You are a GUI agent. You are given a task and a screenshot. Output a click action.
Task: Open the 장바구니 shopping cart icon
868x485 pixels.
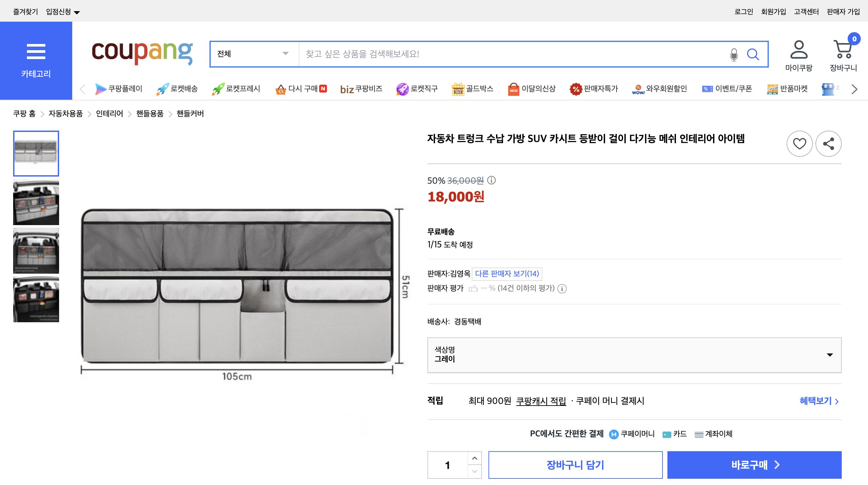click(x=843, y=50)
